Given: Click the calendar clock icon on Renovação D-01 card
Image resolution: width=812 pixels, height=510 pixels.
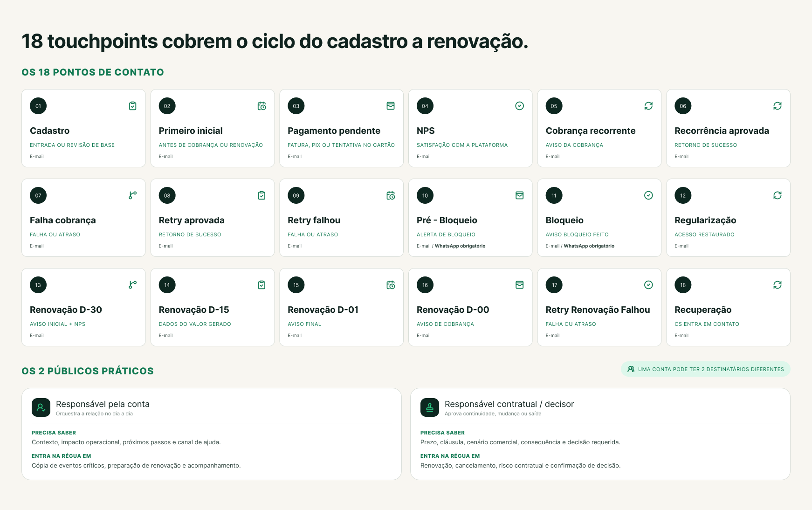Looking at the screenshot, I should 391,285.
